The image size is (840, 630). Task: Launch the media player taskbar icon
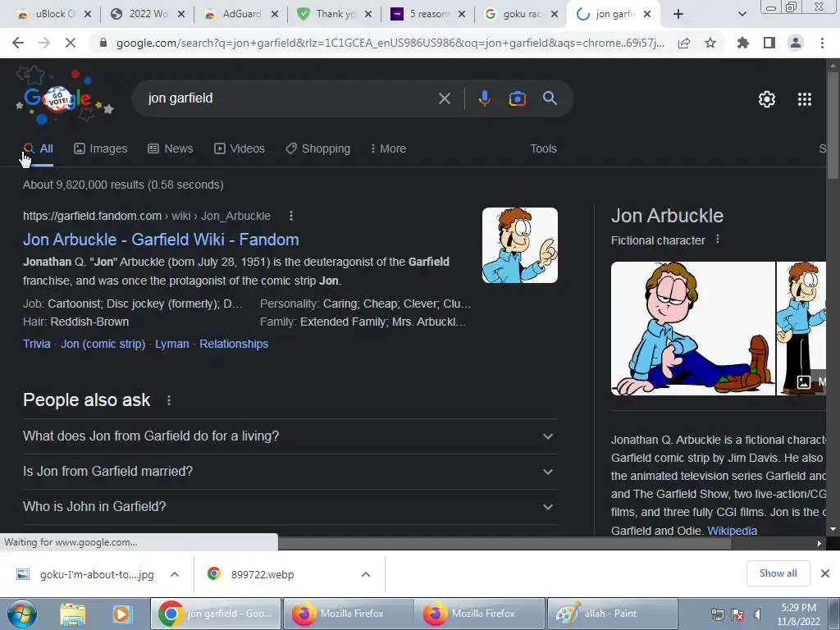click(x=121, y=614)
